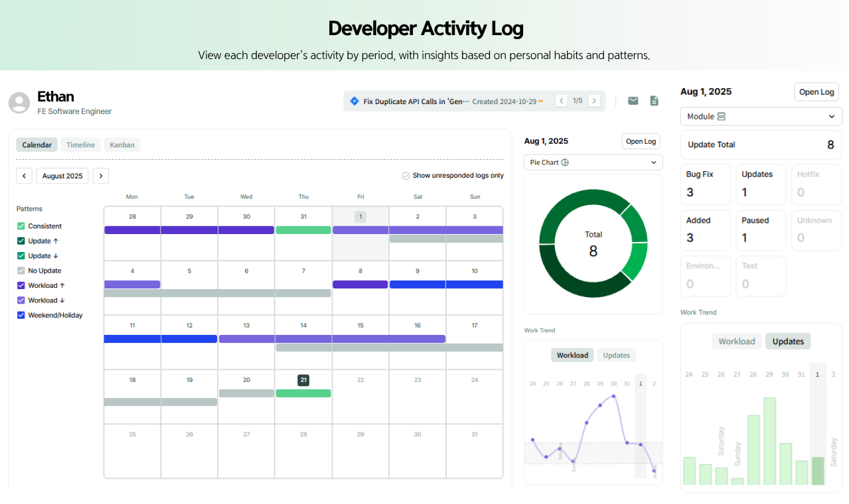Open the Module dropdown
The image size is (849, 504).
pos(761,116)
